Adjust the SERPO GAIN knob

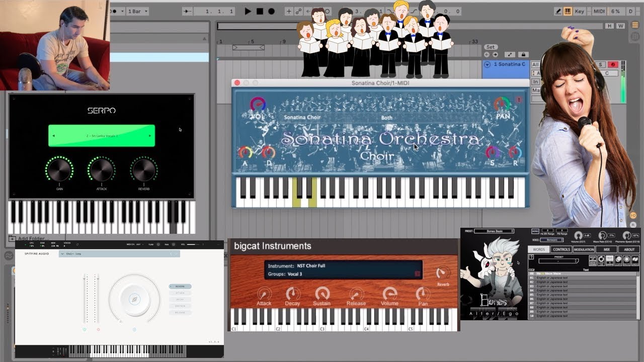pos(59,170)
